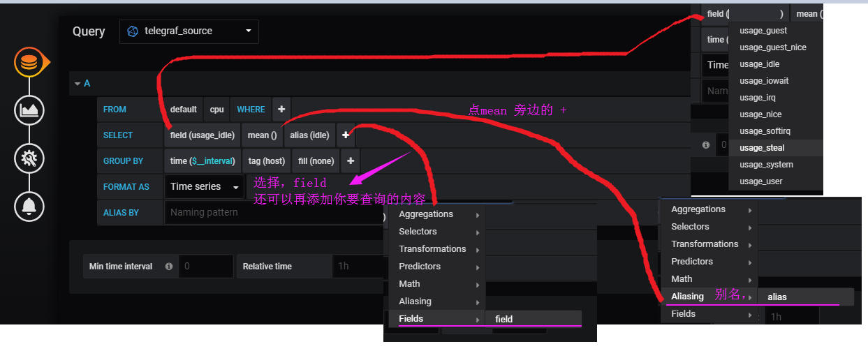Open the Queries database icon tab
Viewport: 868px width, 351px height.
[29, 64]
